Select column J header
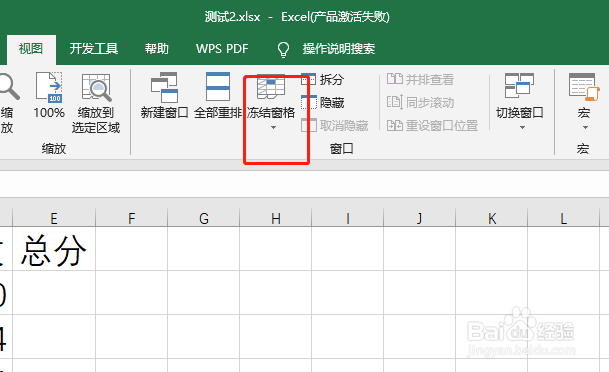 tap(419, 218)
